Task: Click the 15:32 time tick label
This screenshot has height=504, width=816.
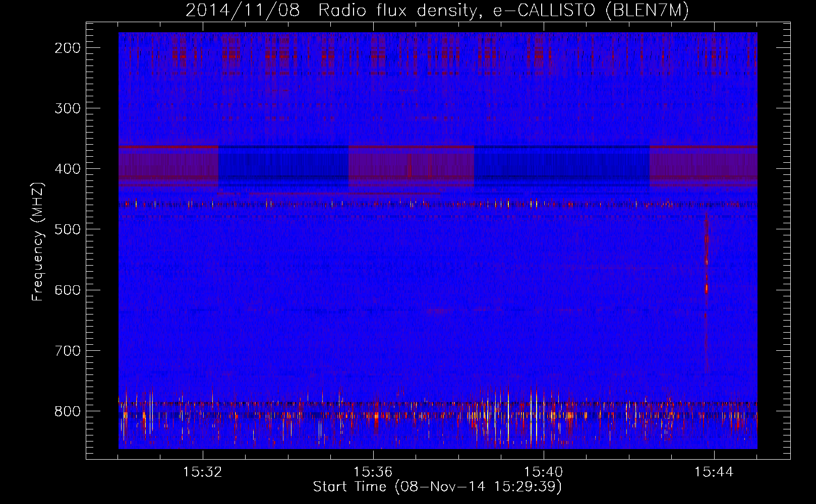Action: [x=203, y=472]
